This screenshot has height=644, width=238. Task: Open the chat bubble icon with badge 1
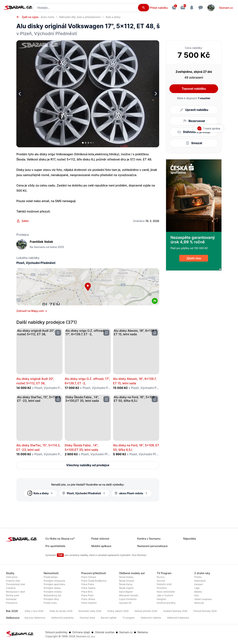click(x=174, y=8)
